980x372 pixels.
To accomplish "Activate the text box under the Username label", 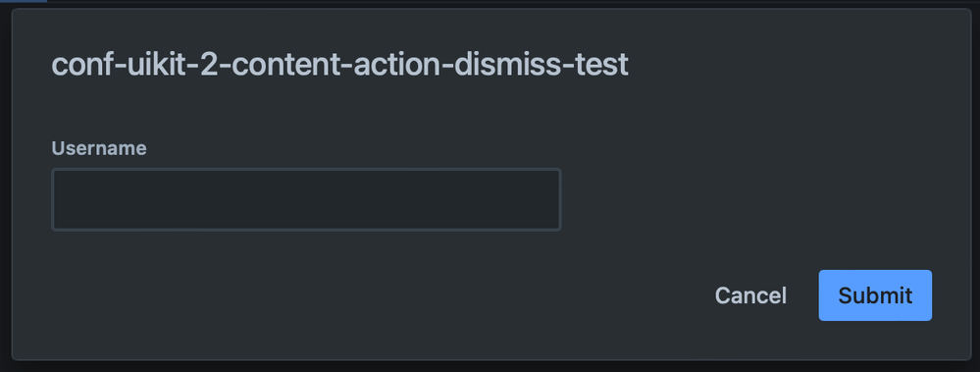I will pos(306,199).
